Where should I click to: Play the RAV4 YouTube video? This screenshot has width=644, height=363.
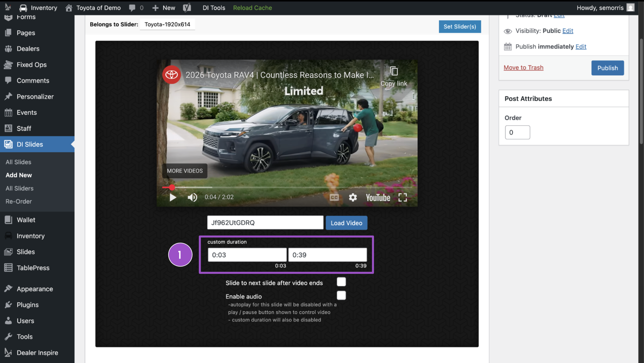pos(173,197)
